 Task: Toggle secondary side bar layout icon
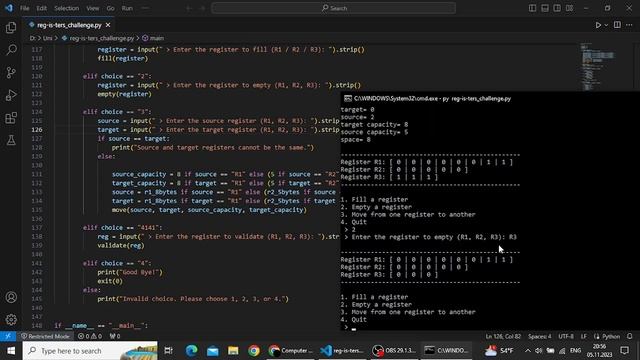[557, 8]
